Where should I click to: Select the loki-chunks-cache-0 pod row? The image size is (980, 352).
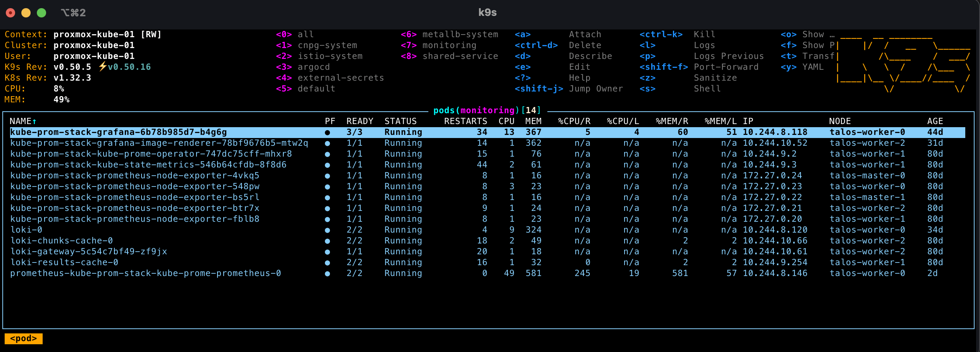[62, 241]
